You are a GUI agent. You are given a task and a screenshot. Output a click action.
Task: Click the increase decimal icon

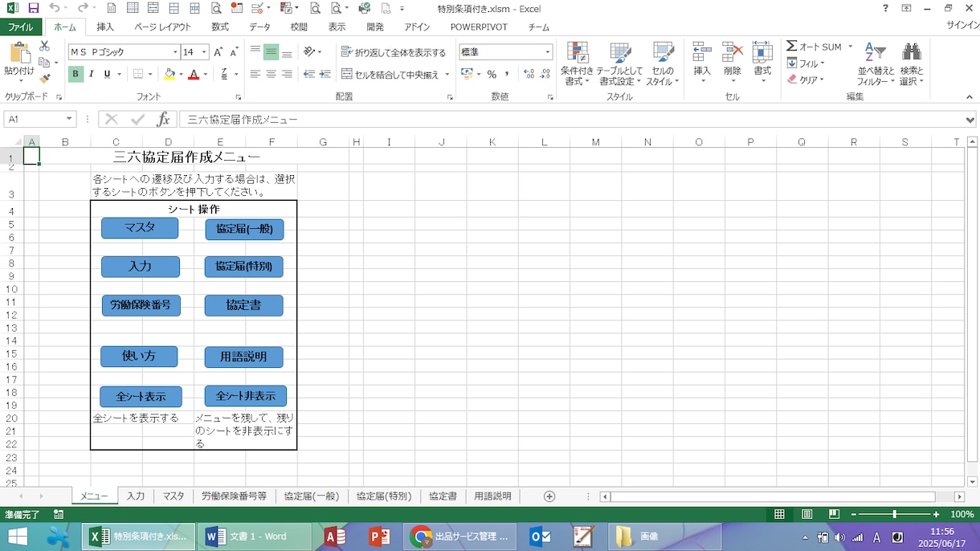pyautogui.click(x=529, y=74)
